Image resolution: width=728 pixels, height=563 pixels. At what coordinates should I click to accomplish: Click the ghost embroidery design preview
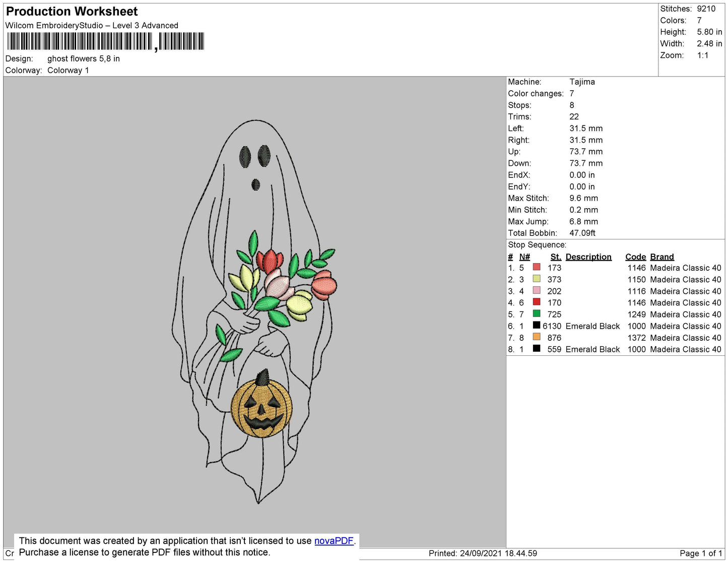tap(254, 311)
